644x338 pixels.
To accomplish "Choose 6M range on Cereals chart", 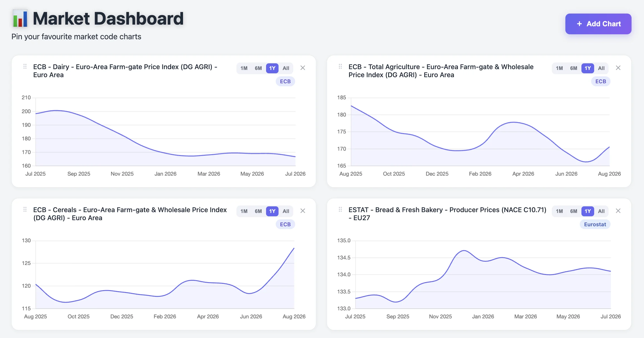I will pyautogui.click(x=258, y=211).
